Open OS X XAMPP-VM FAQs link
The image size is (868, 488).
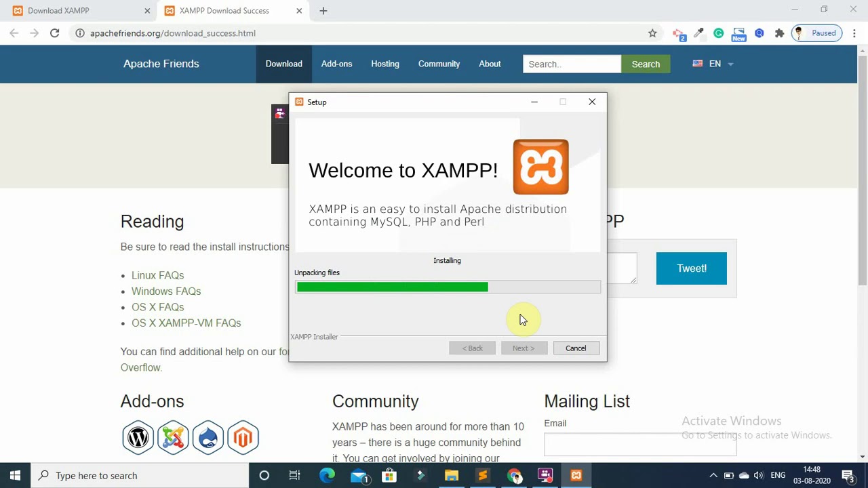pos(186,323)
